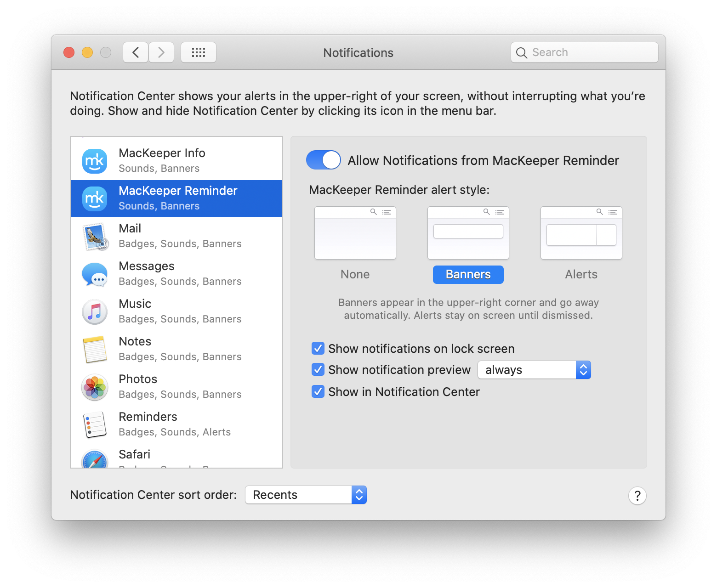Click the Music app icon
This screenshot has width=717, height=588.
[x=95, y=312]
